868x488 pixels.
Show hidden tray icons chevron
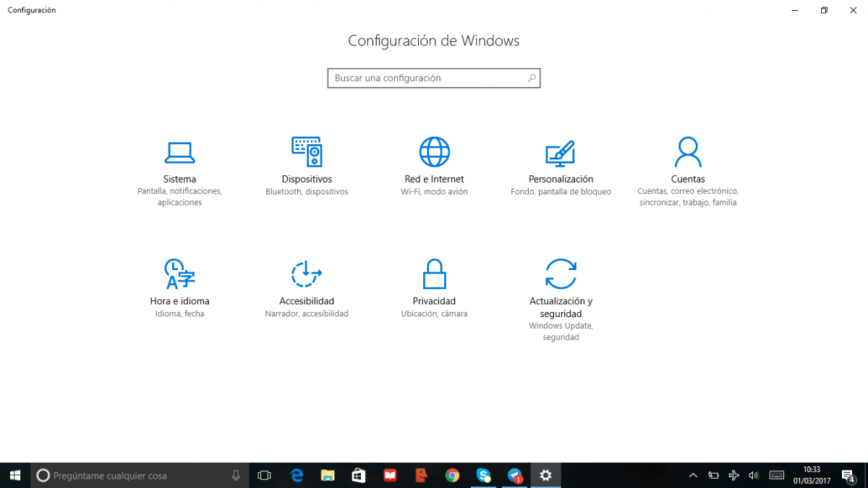click(693, 476)
